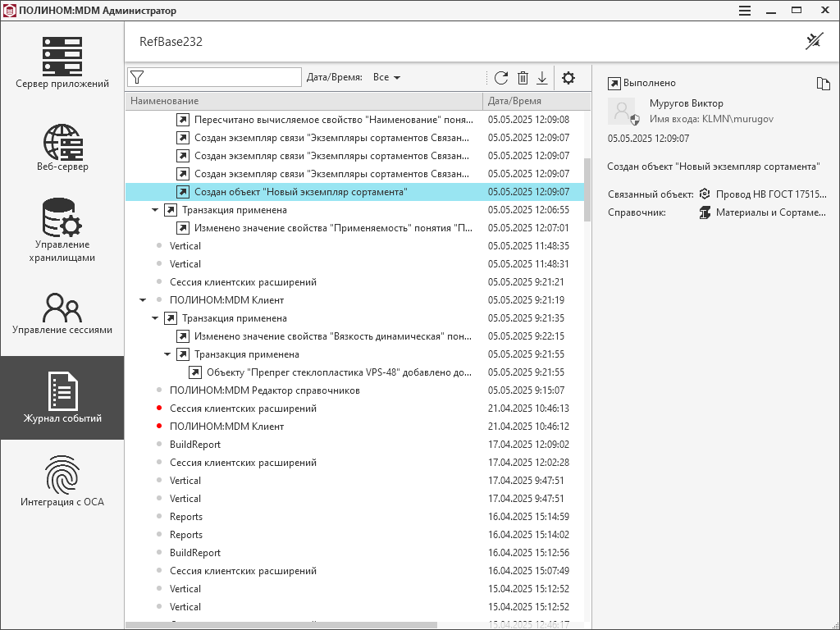Viewport: 840px width, 630px height.
Task: Open Интеграция с ОСА section
Action: coord(62,481)
